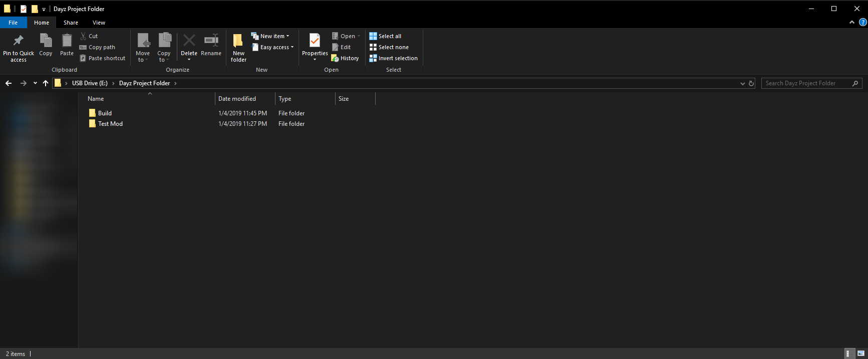Expand the New item dropdown

tap(270, 36)
